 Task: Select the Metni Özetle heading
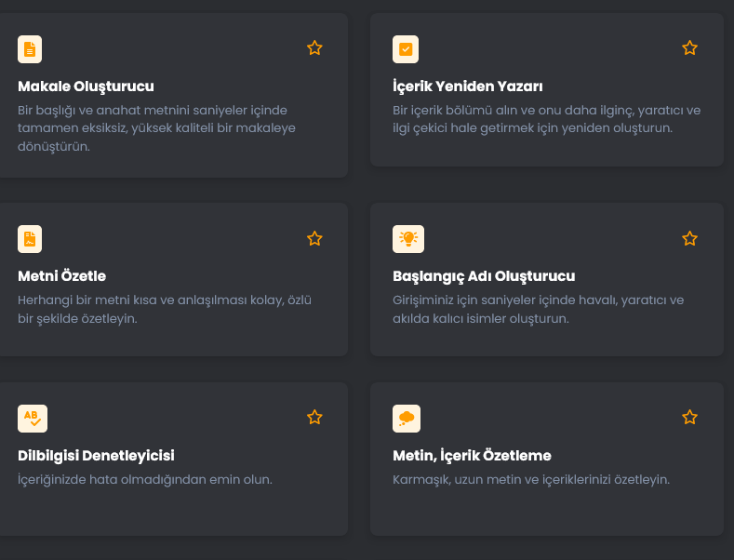61,276
